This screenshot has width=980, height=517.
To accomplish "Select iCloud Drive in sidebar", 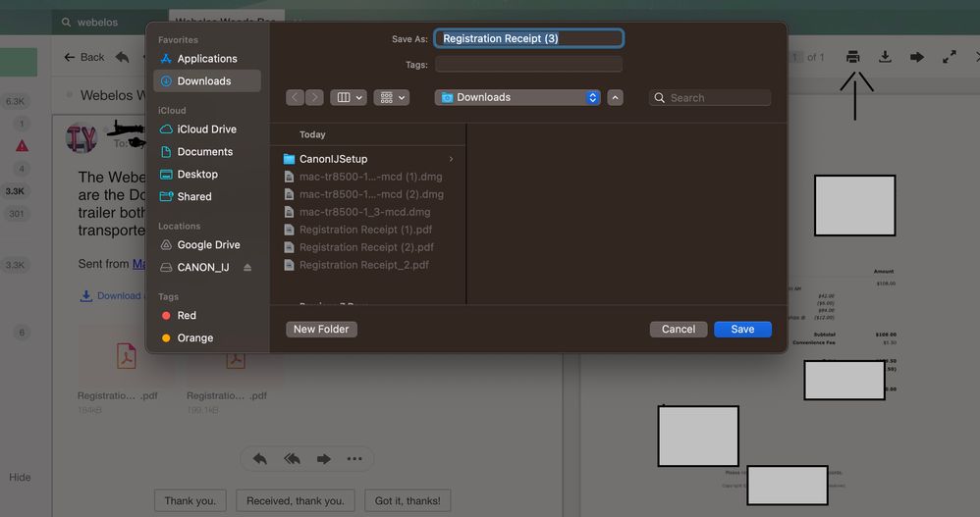I will pos(206,129).
